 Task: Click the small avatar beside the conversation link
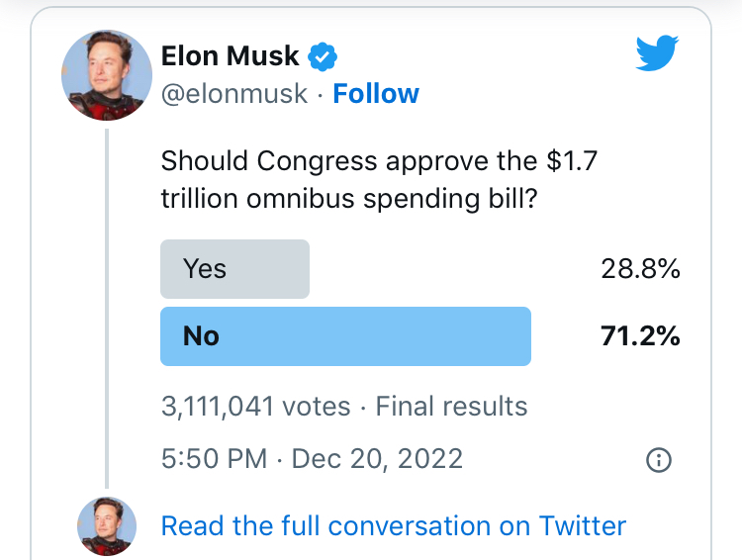[107, 525]
